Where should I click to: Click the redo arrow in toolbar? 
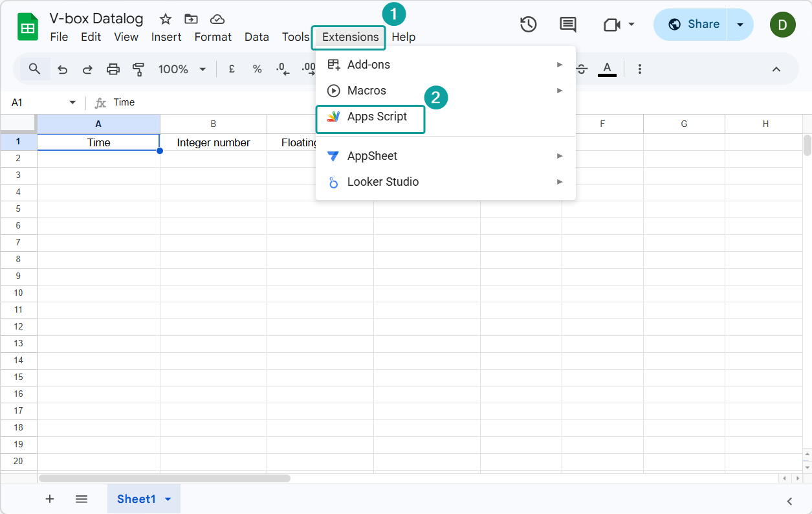click(x=87, y=69)
